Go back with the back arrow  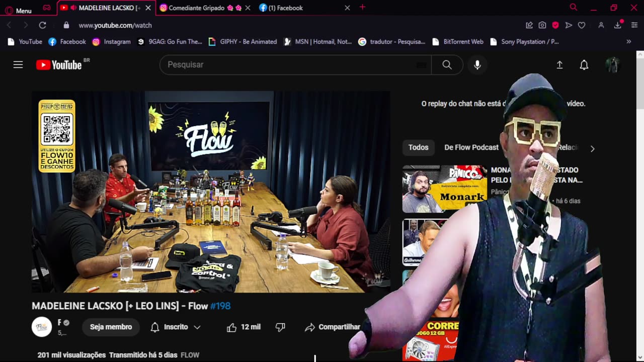point(9,25)
